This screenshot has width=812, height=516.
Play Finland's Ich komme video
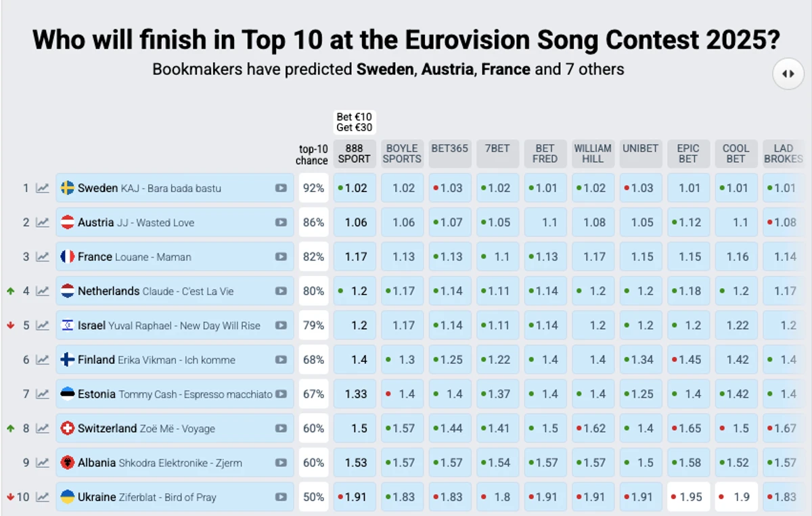pyautogui.click(x=281, y=360)
